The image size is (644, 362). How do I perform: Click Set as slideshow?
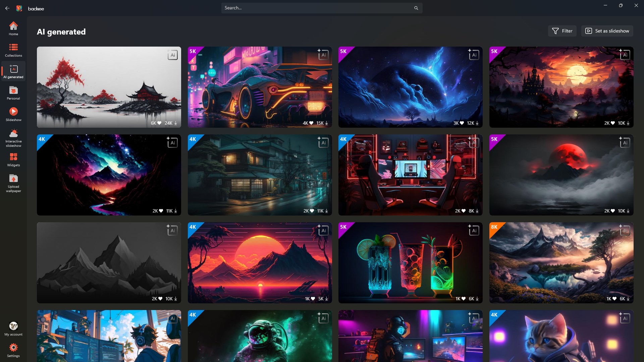(x=607, y=31)
